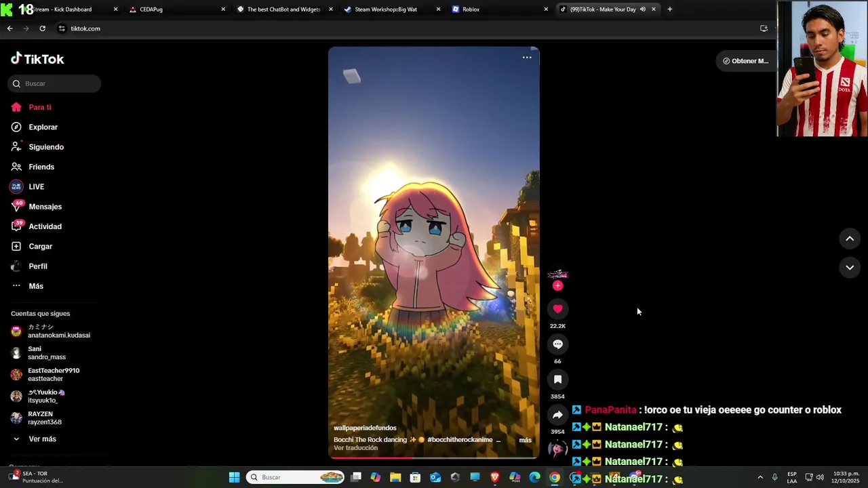This screenshot has width=868, height=488.
Task: Open the creator's avatar above the follow button
Action: 557,274
